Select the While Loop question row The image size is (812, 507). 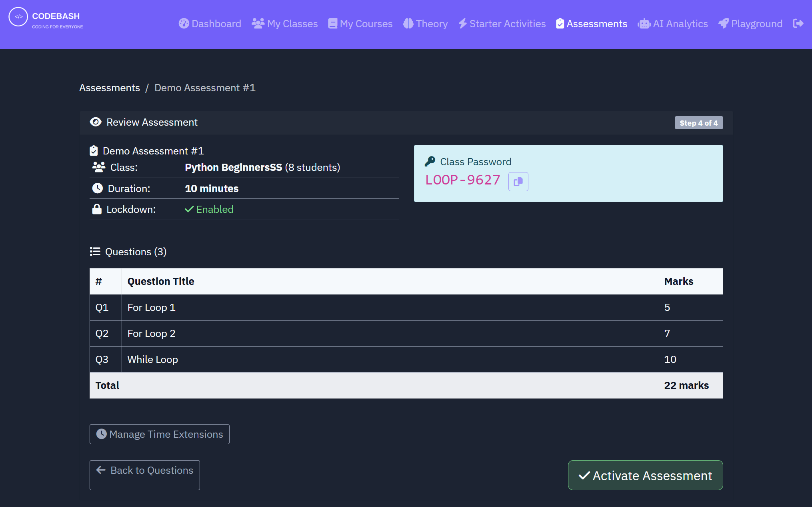tap(153, 359)
